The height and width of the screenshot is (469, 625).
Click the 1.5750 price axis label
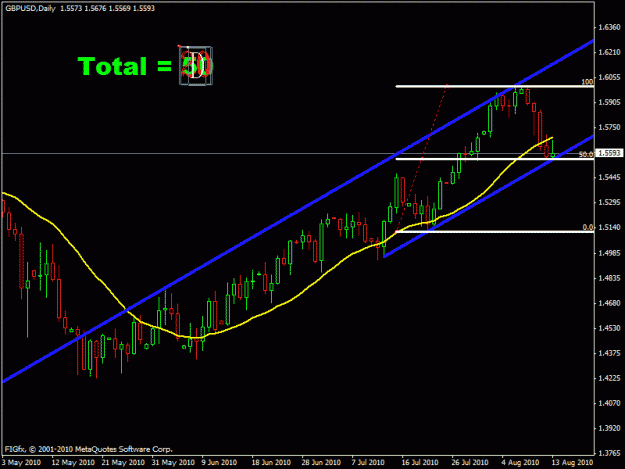coord(610,128)
